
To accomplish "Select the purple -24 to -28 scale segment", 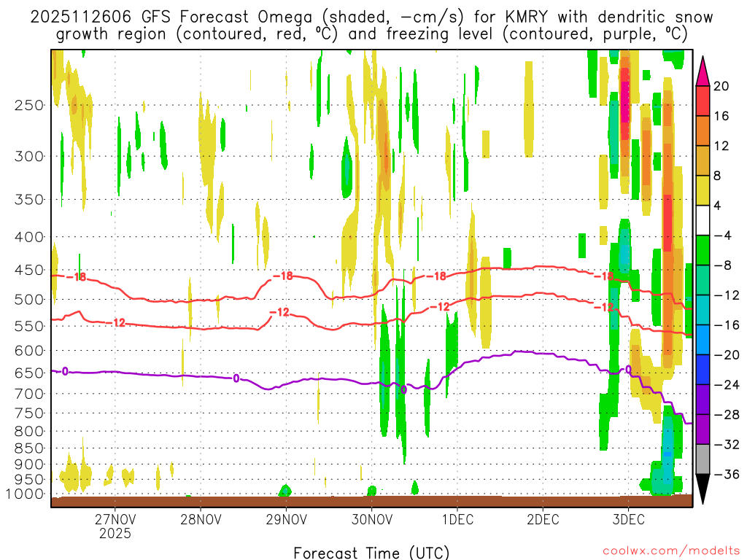I will [x=703, y=400].
